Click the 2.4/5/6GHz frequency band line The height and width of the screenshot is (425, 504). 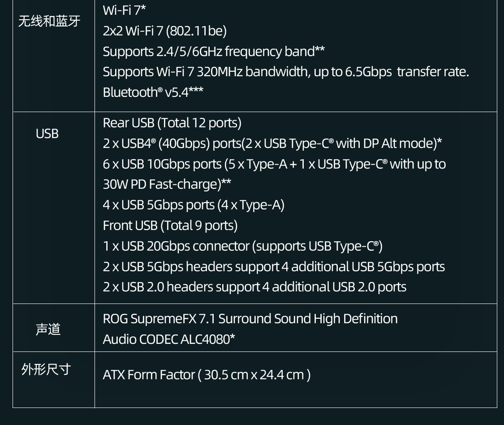(214, 52)
